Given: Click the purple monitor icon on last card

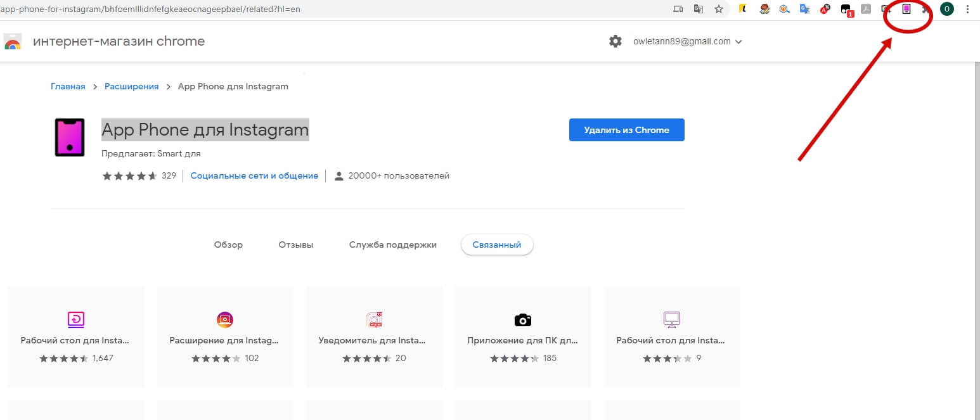Looking at the screenshot, I should (x=672, y=319).
